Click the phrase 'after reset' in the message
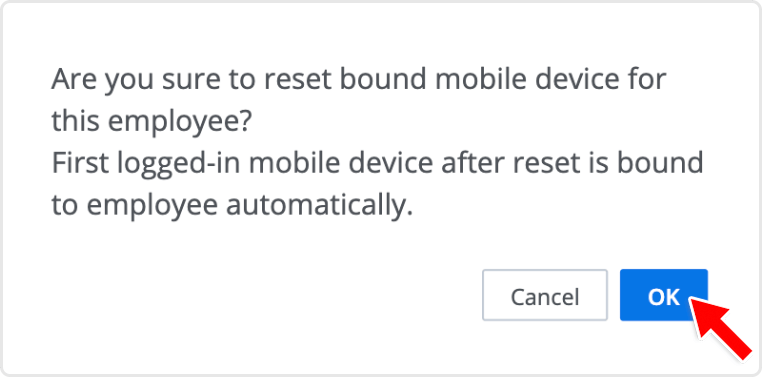The width and height of the screenshot is (762, 377). (x=515, y=163)
